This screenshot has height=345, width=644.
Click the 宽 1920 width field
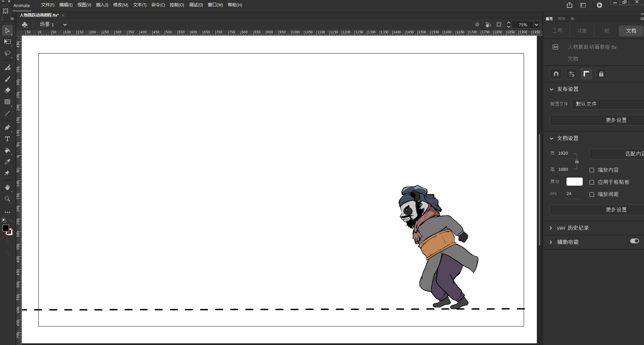point(565,153)
